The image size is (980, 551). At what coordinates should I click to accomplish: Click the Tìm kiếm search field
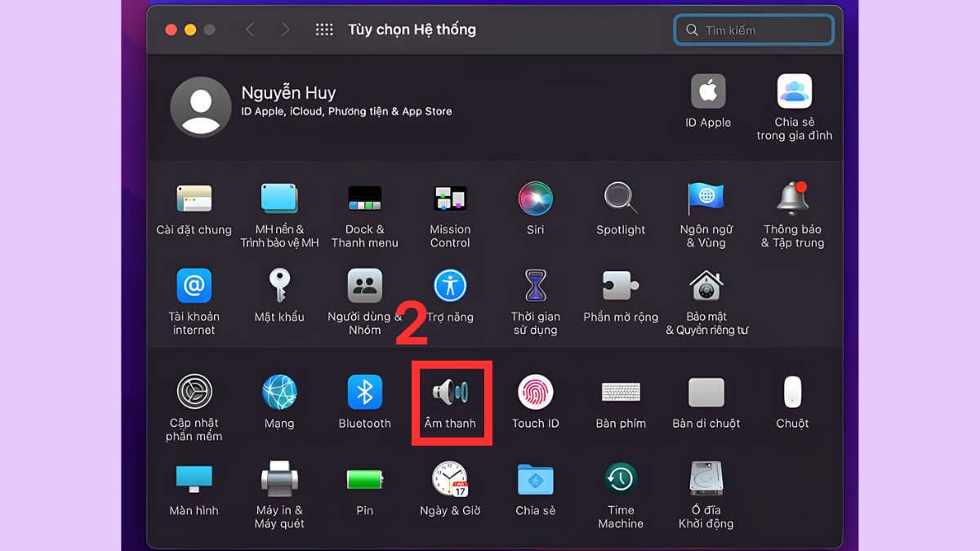[754, 30]
